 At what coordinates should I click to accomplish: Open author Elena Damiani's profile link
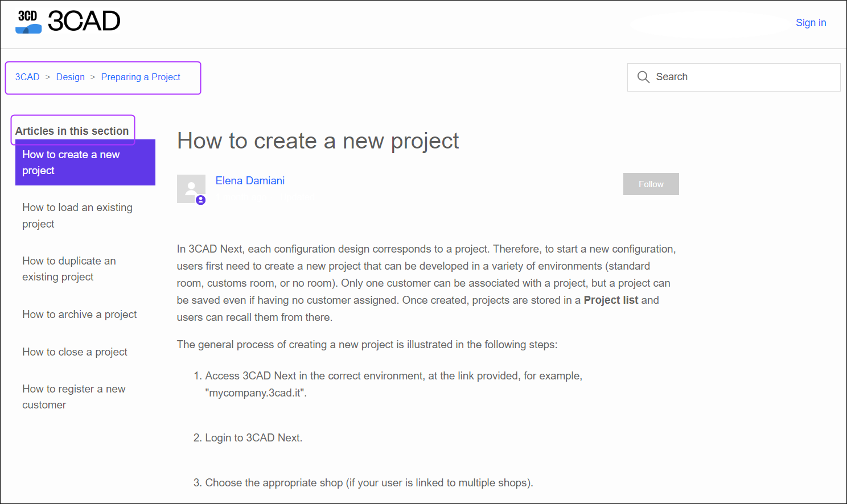[x=250, y=181]
